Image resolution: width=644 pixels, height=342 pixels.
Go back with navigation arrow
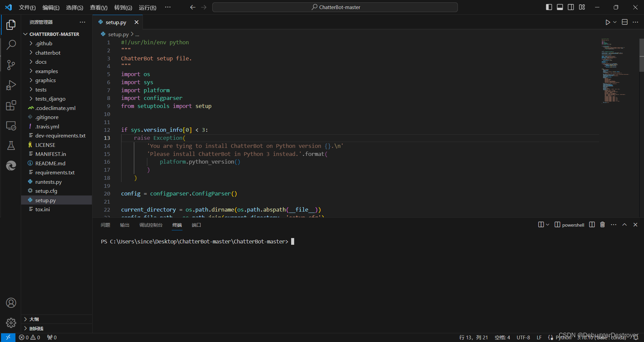(193, 7)
